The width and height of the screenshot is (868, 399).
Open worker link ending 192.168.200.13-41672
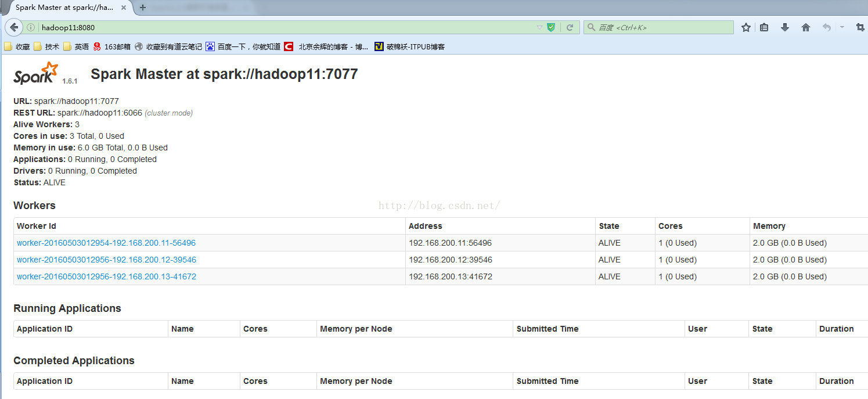106,276
